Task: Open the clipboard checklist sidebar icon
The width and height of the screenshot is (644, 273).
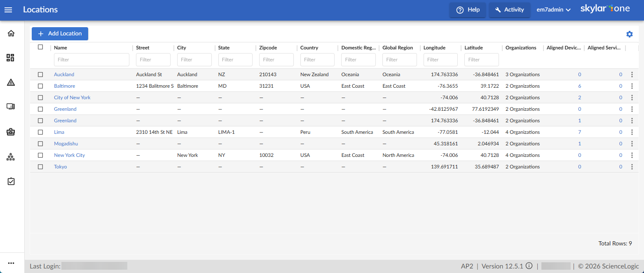Action: 11,181
